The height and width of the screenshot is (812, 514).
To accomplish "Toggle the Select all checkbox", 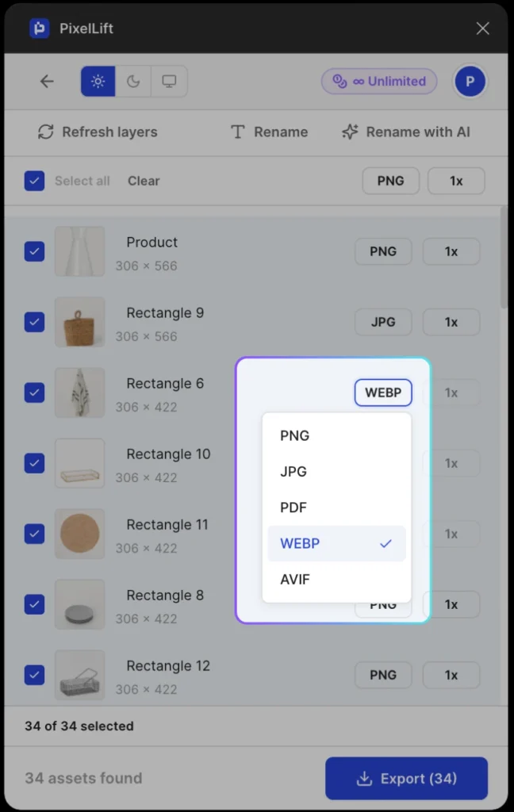I will pos(34,181).
